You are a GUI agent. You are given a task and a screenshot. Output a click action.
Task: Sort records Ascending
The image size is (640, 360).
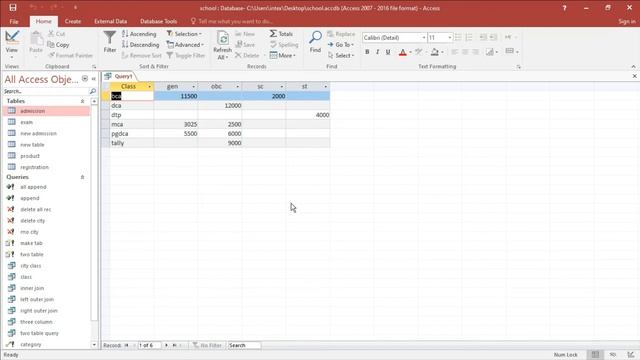click(139, 34)
